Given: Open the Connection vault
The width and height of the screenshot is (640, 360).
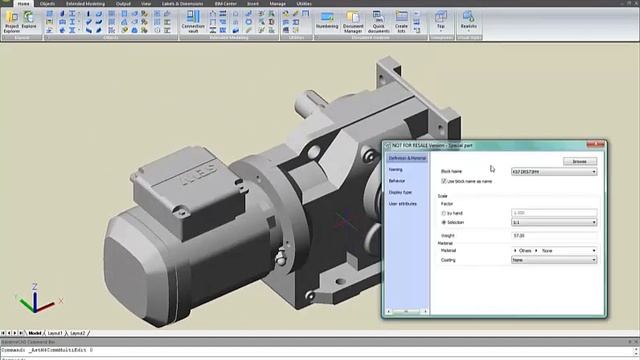Looking at the screenshot, I should tap(193, 22).
